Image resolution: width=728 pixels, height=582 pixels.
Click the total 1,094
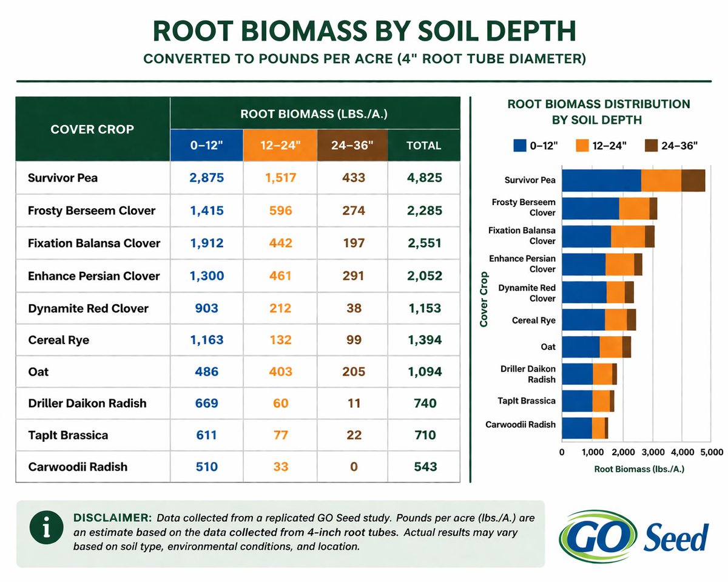(x=424, y=371)
